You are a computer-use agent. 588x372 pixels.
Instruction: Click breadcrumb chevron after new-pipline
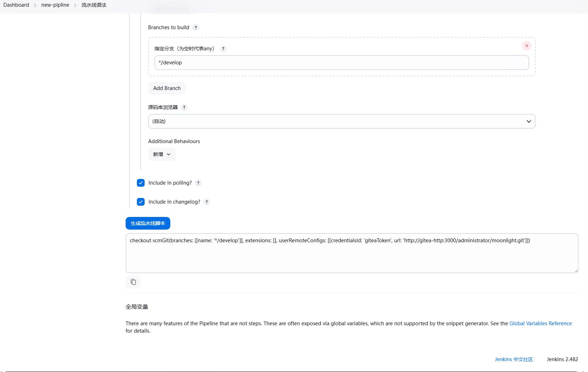[75, 5]
